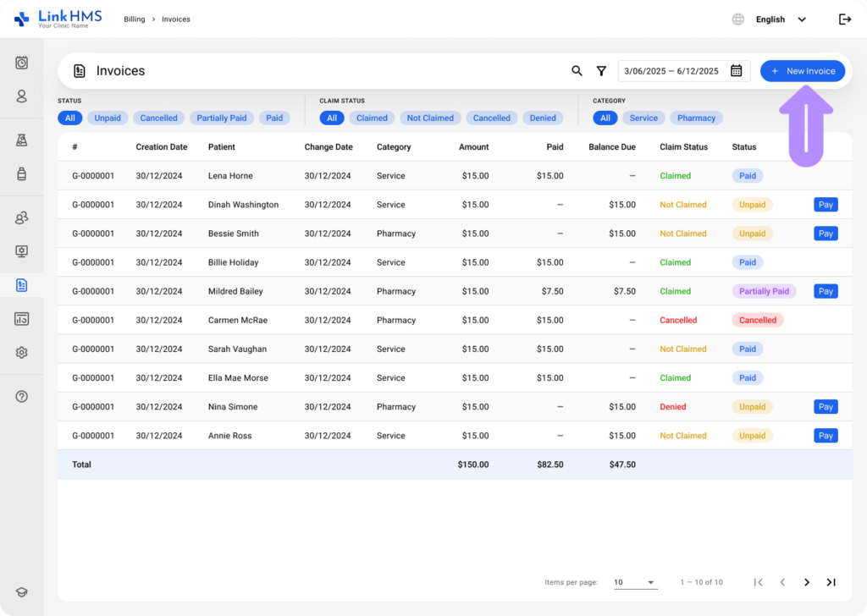This screenshot has height=616, width=867.
Task: Filter category by Pharmacy
Action: 696,118
